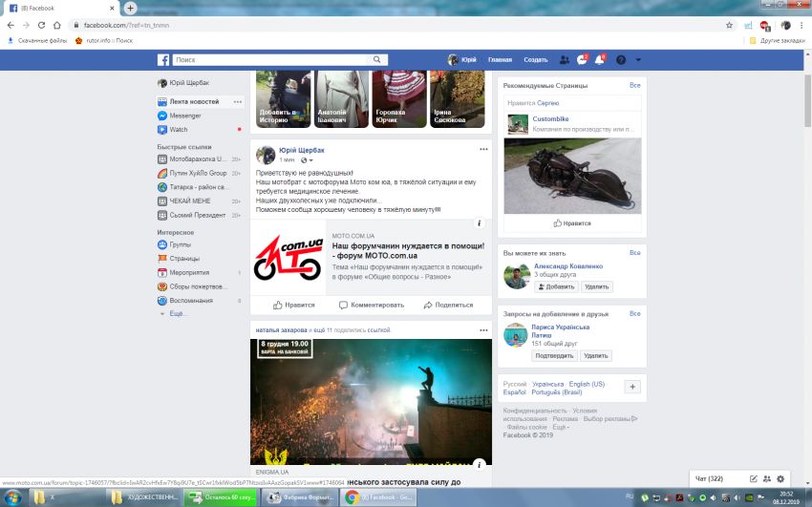Image resolution: width=812 pixels, height=507 pixels.
Task: Click Добавить в Историю story card
Action: (284, 98)
